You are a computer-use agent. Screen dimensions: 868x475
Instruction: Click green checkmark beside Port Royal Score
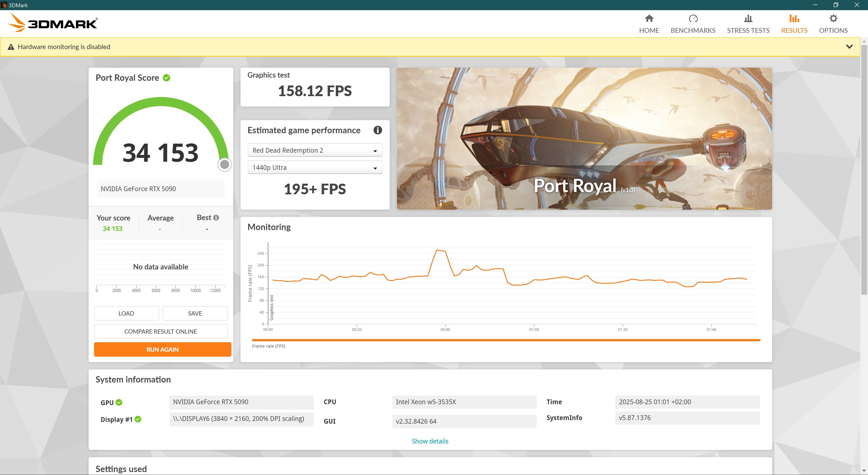point(166,78)
